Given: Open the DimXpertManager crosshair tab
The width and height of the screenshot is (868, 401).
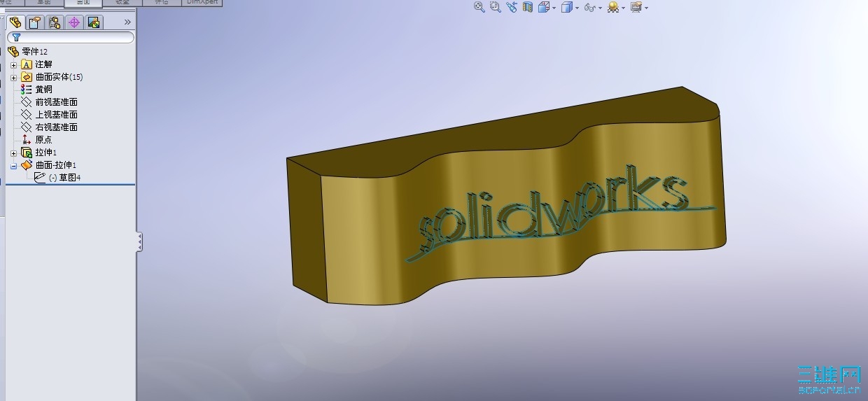Looking at the screenshot, I should coord(74,22).
